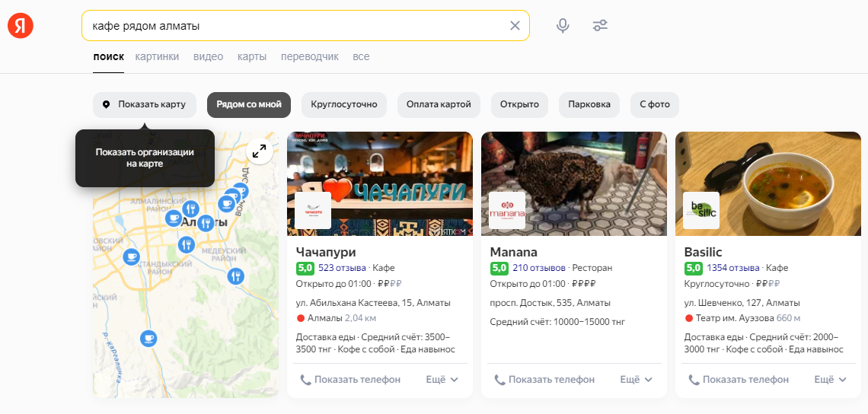
Task: Click the Manana logo badge
Action: 507,211
